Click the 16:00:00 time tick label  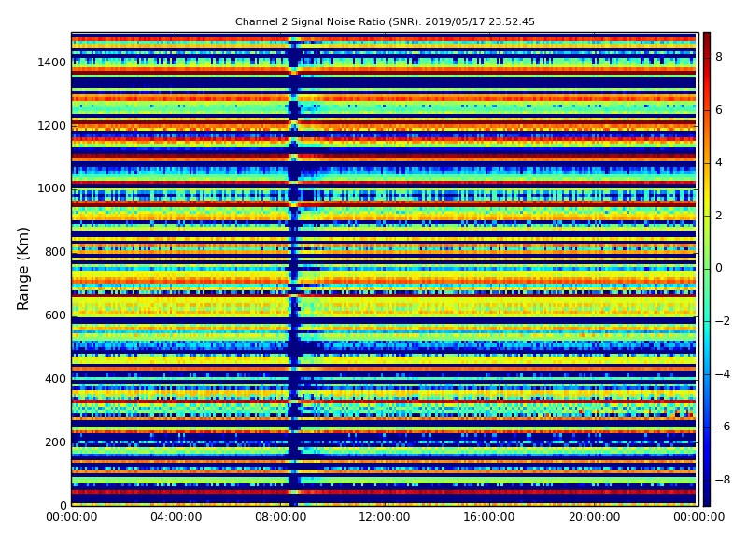pos(489,517)
